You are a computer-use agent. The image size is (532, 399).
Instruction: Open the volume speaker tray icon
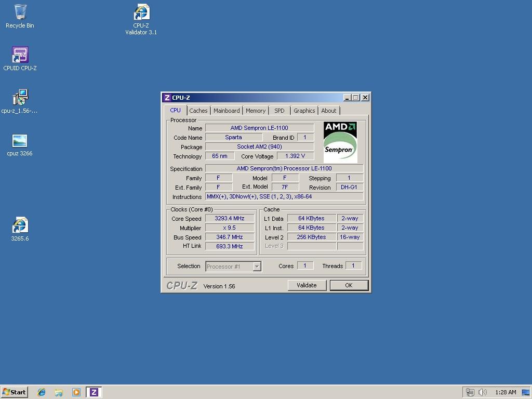482,392
